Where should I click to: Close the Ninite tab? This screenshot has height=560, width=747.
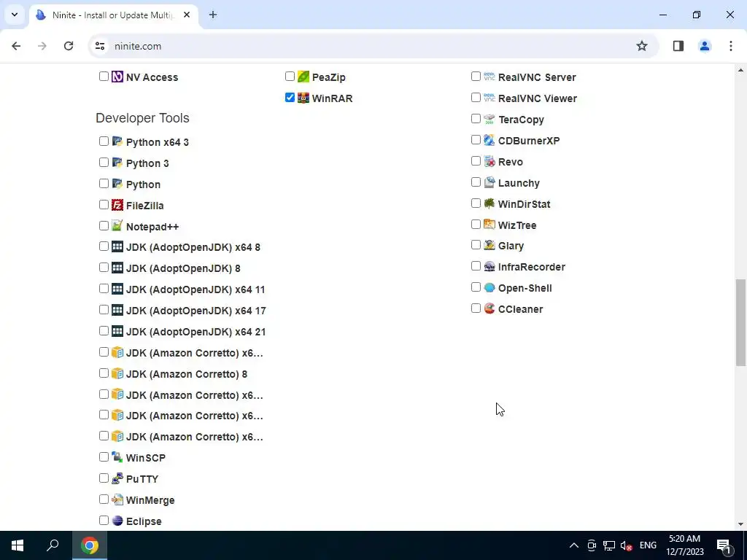point(187,15)
